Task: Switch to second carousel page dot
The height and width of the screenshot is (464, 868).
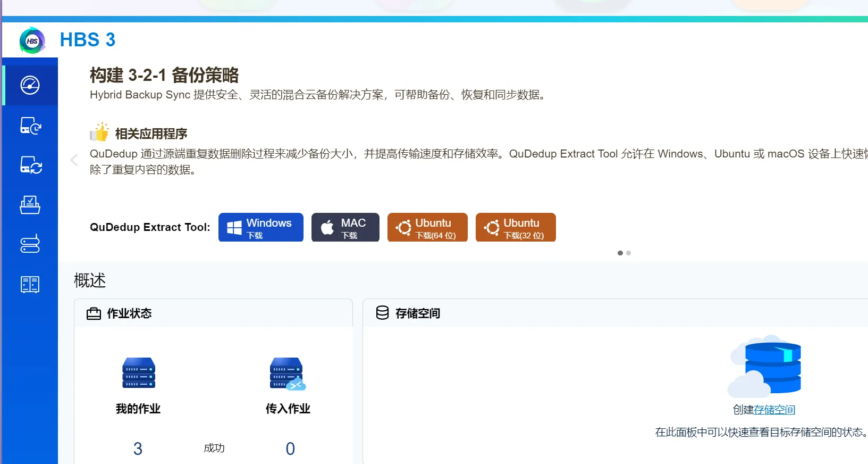Action: (x=628, y=253)
